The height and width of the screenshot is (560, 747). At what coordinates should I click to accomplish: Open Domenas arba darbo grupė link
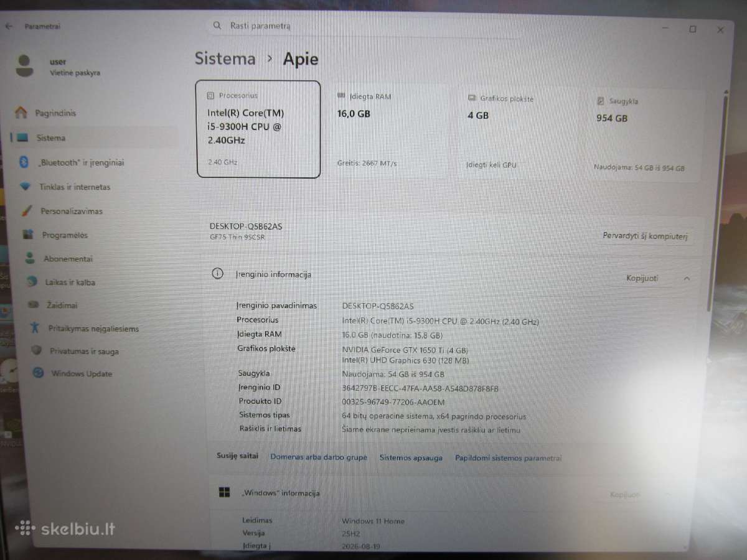319,457
